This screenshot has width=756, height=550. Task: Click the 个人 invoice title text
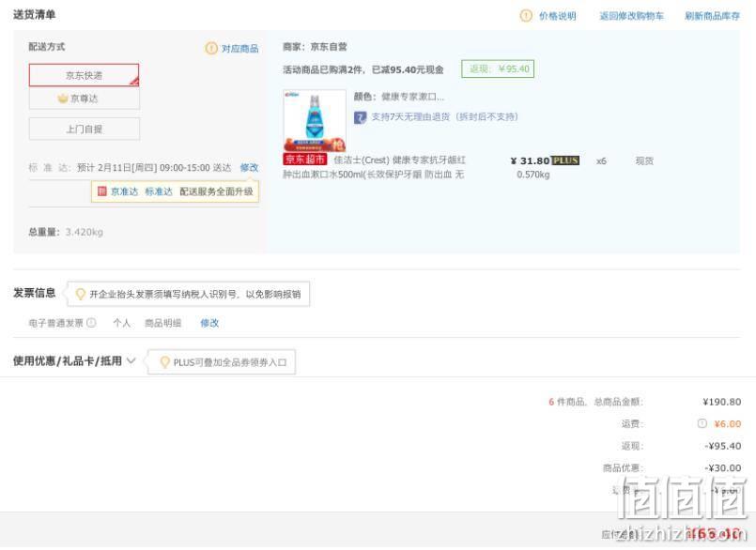click(121, 323)
